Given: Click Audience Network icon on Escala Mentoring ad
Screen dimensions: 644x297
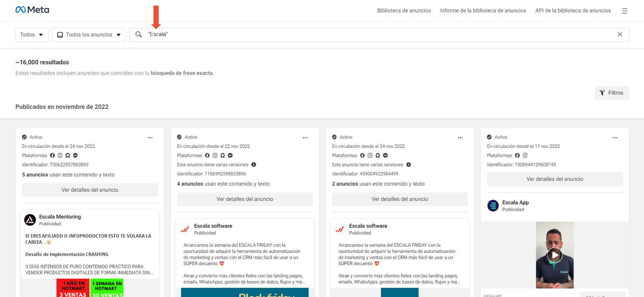Looking at the screenshot, I should pyautogui.click(x=68, y=155).
